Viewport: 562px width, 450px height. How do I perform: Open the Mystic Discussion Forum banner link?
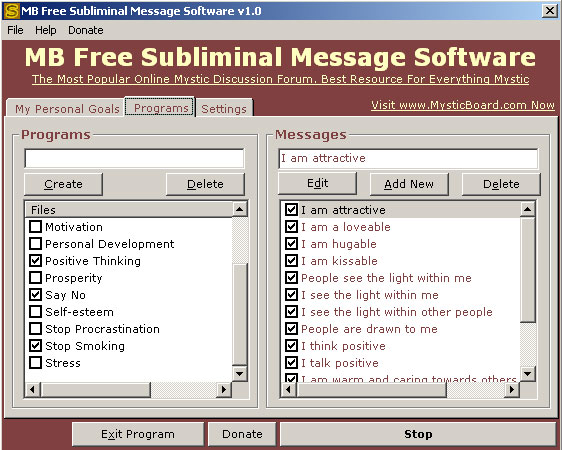(x=280, y=79)
